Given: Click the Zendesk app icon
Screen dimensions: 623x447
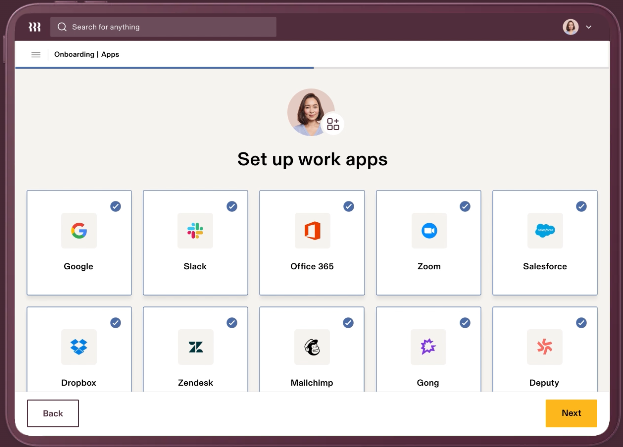Looking at the screenshot, I should pyautogui.click(x=195, y=347).
